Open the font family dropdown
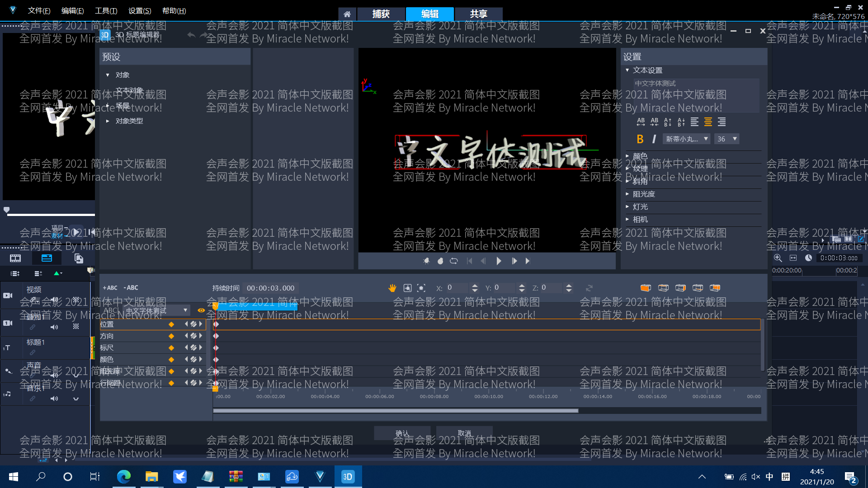Viewport: 868px width, 488px height. coord(686,139)
